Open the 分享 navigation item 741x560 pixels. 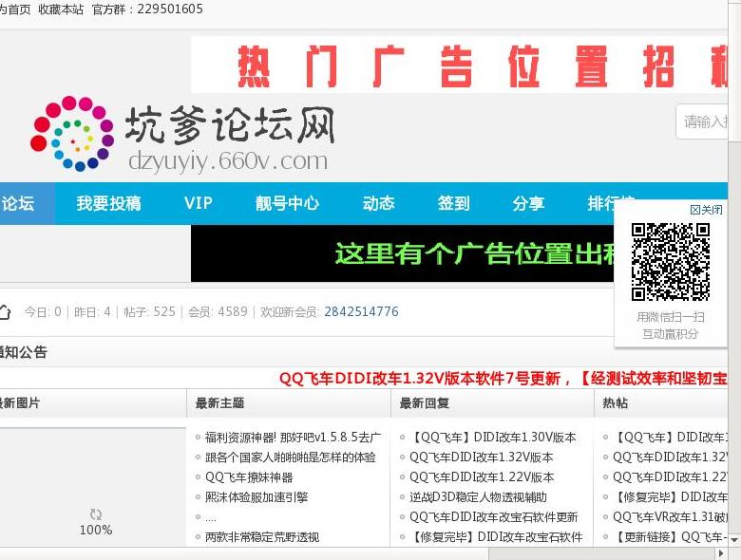tap(529, 203)
